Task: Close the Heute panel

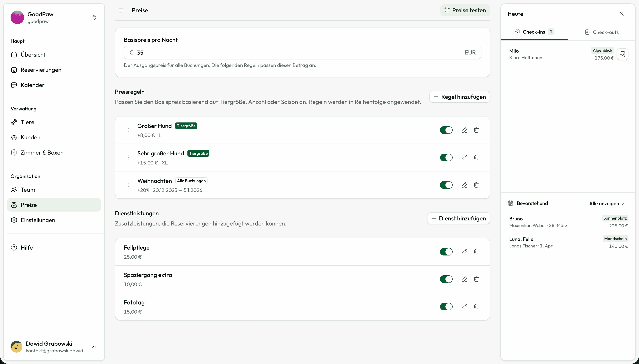Action: coord(621,14)
